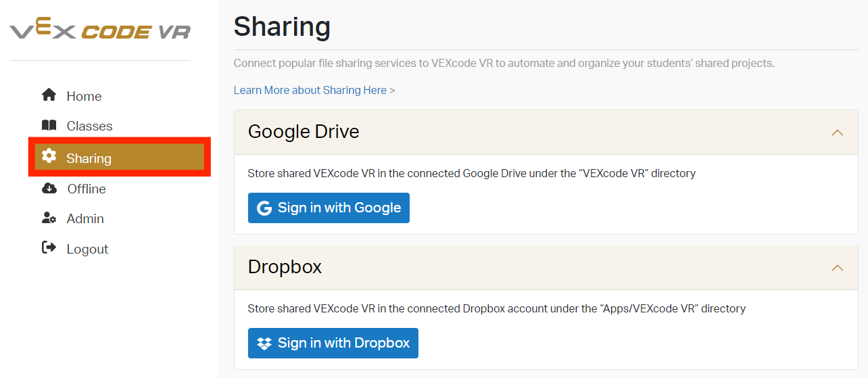Click the Dropbox logo on the button
The width and height of the screenshot is (868, 378).
264,344
